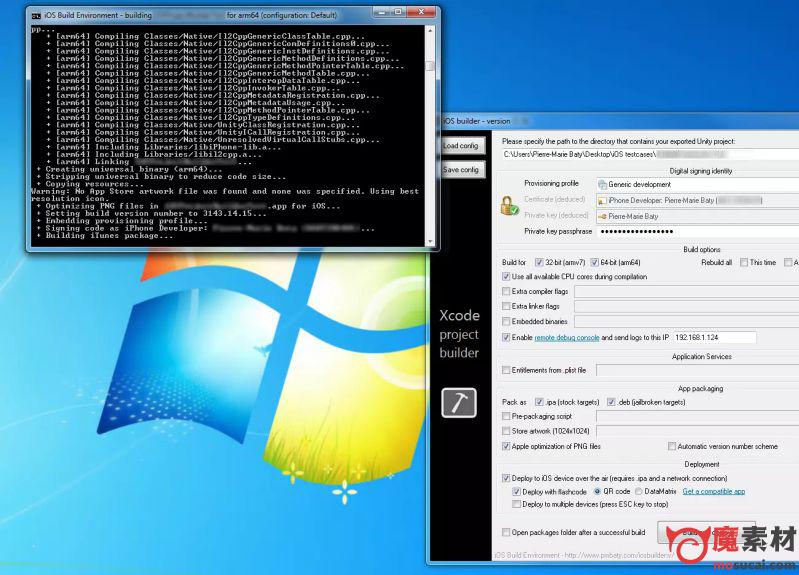
Task: Toggle Enable remote debug console checkbox
Action: [506, 337]
